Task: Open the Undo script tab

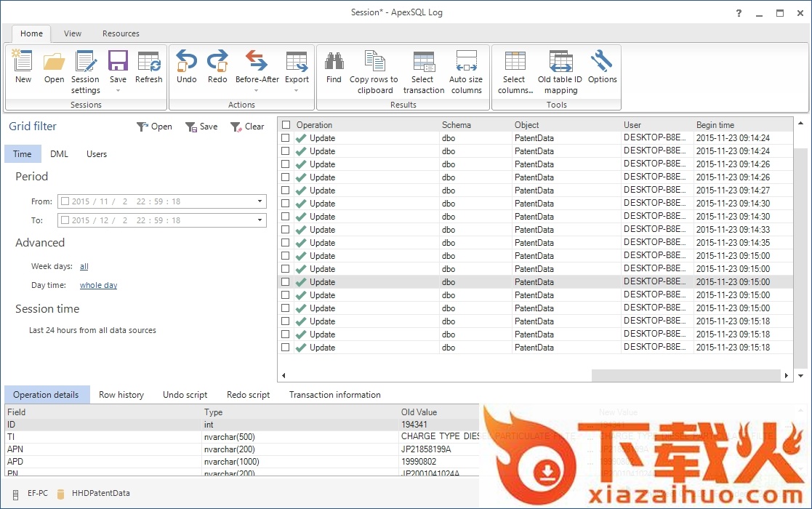Action: (x=185, y=395)
